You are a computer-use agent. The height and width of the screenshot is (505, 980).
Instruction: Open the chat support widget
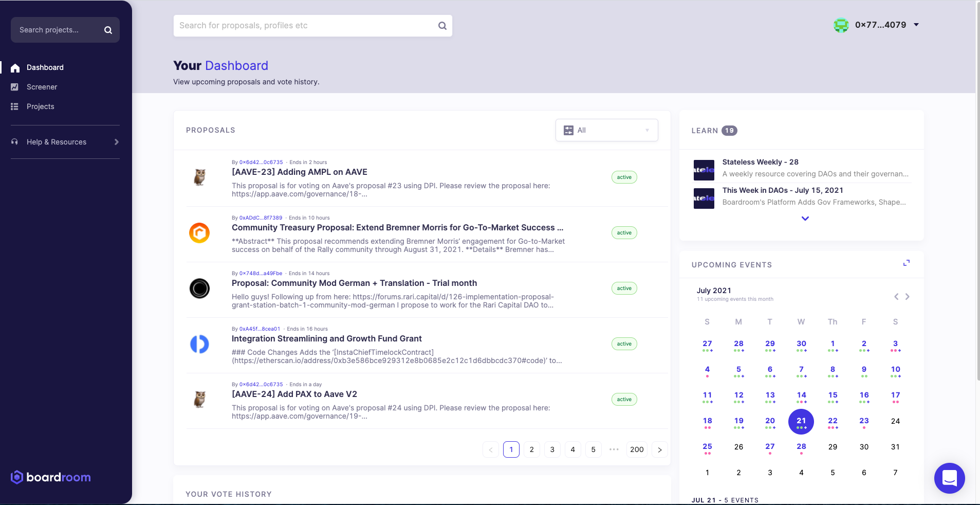(949, 478)
